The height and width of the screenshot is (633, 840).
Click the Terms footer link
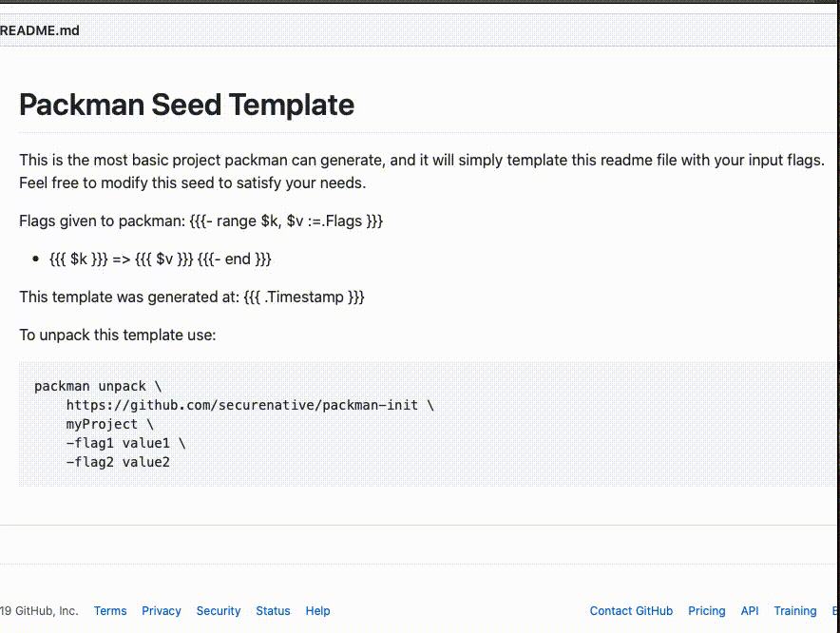(x=110, y=611)
